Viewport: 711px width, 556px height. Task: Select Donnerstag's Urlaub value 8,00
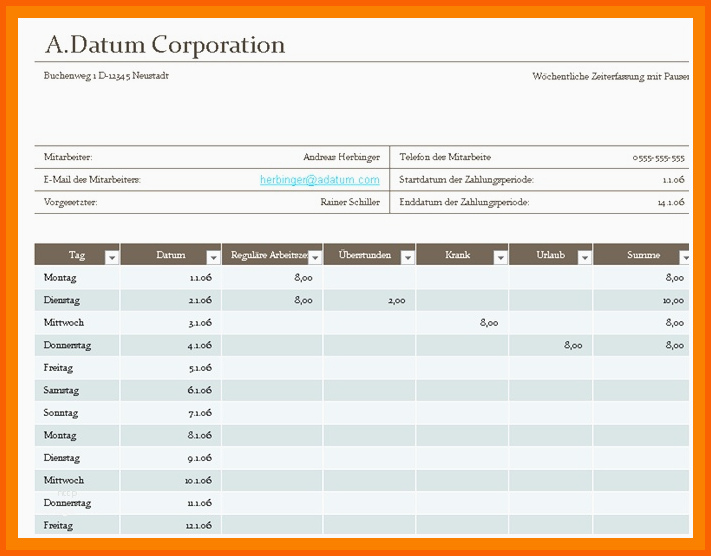coord(573,345)
